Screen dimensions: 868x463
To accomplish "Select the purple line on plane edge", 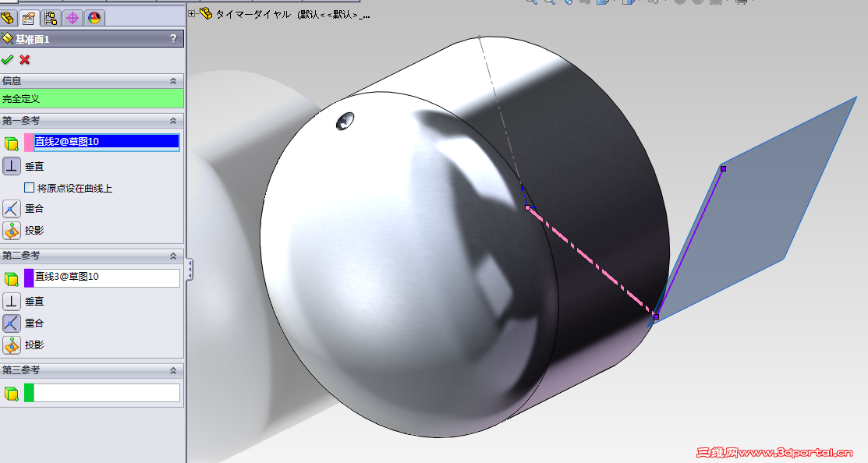I will pyautogui.click(x=689, y=242).
